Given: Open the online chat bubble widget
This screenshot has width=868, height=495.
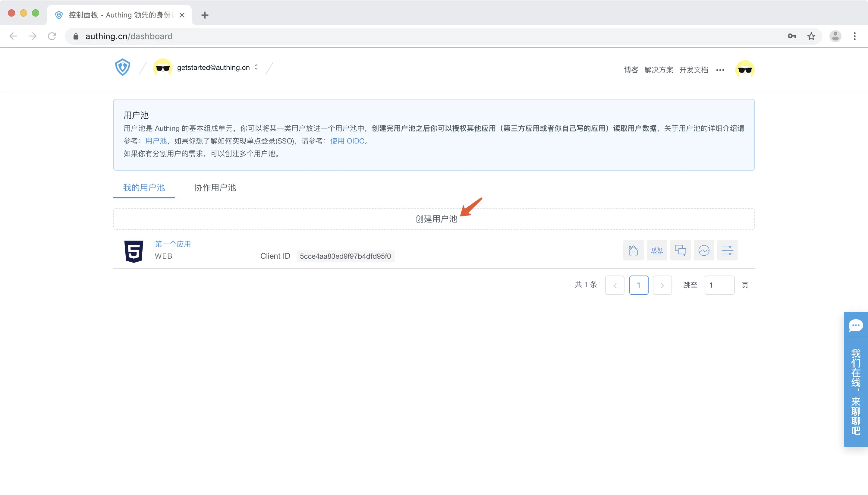Looking at the screenshot, I should 855,326.
